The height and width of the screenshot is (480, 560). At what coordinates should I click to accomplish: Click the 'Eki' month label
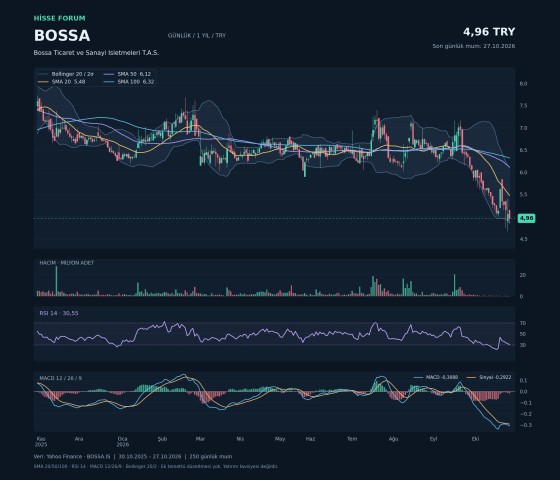(475, 439)
